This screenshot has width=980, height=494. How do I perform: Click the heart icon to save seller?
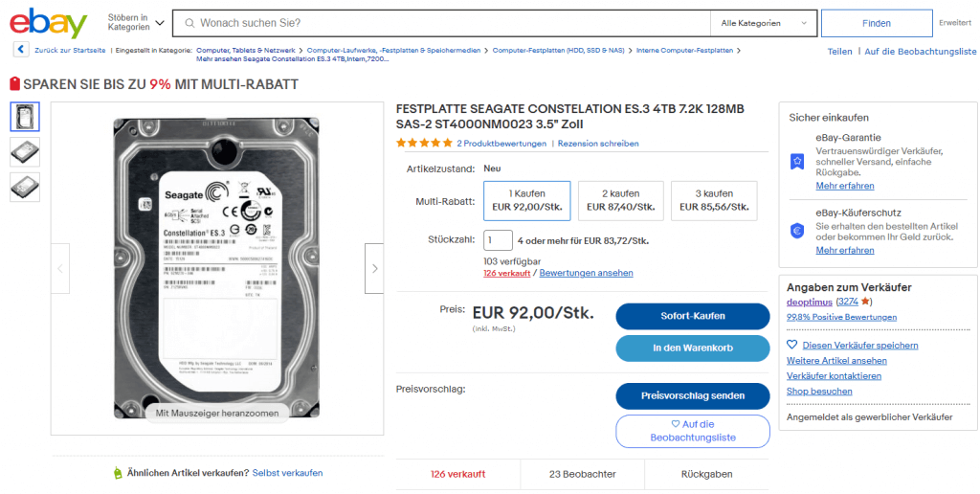792,345
